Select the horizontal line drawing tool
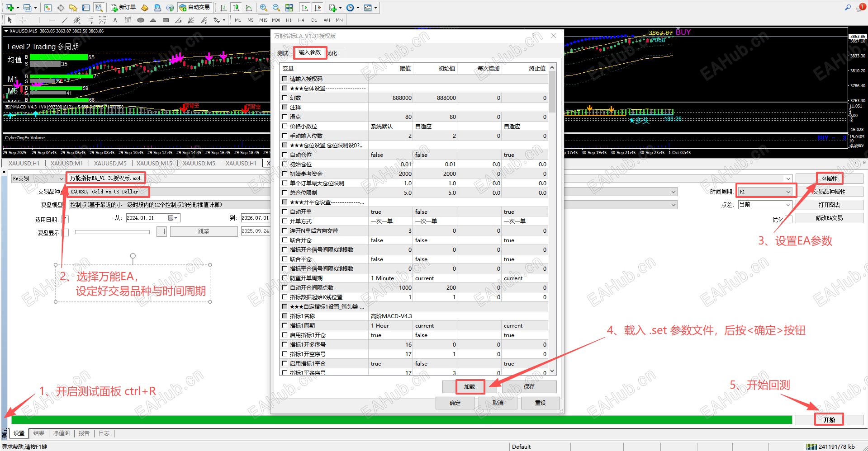This screenshot has width=868, height=451. point(52,20)
